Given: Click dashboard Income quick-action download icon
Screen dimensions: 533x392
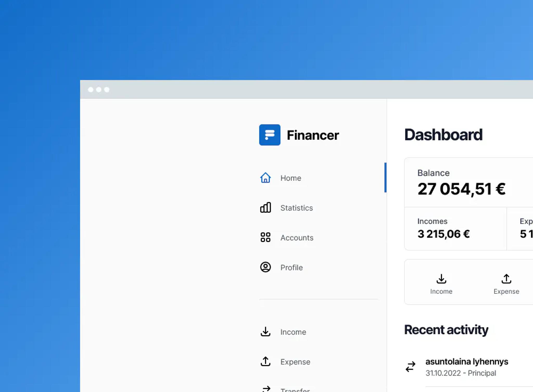Looking at the screenshot, I should [441, 279].
